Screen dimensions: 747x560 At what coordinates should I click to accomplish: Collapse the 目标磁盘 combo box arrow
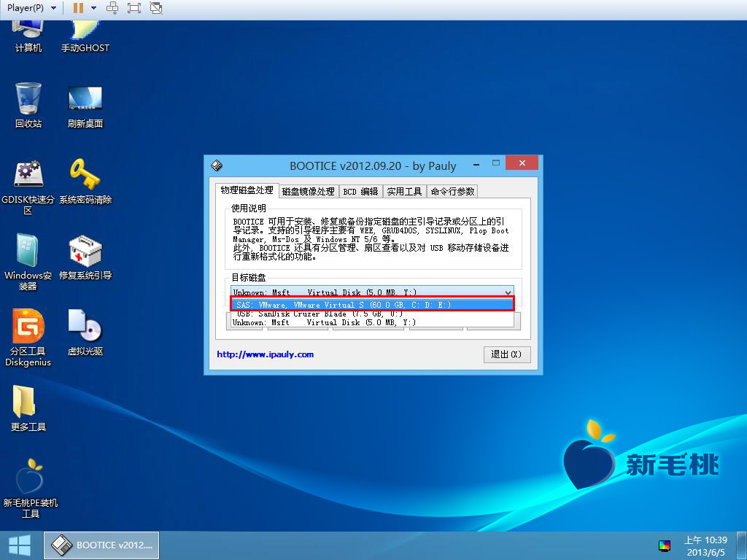pyautogui.click(x=508, y=292)
